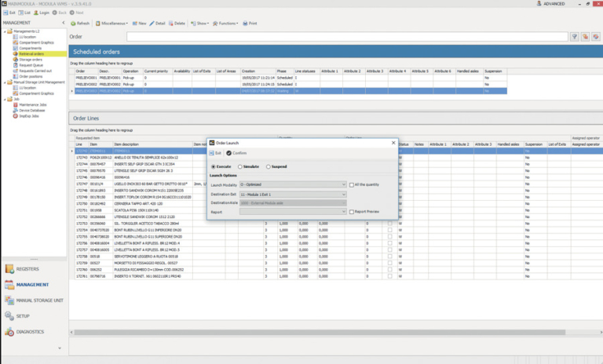Click the Detail pencil icon
The height and width of the screenshot is (364, 603).
coord(152,24)
